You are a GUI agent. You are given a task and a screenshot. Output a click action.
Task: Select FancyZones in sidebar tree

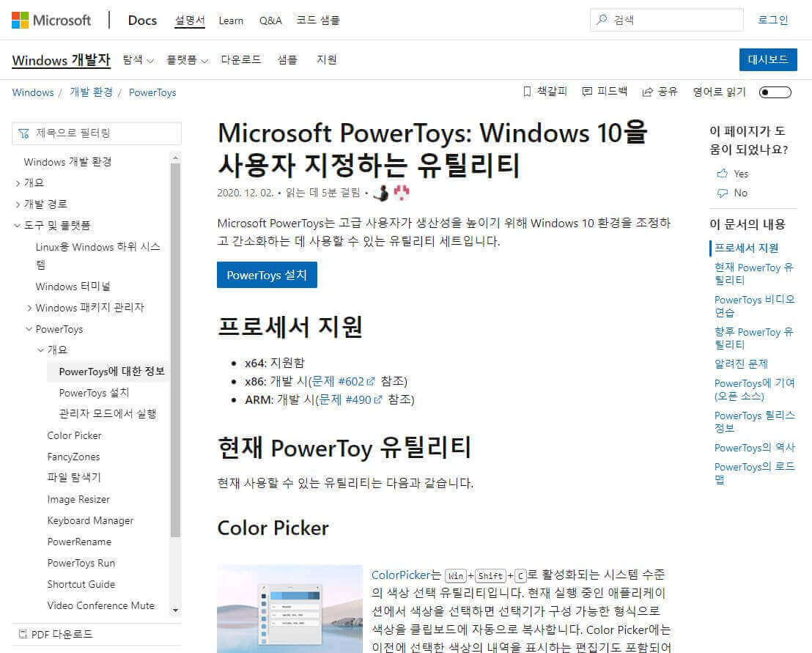pos(73,457)
